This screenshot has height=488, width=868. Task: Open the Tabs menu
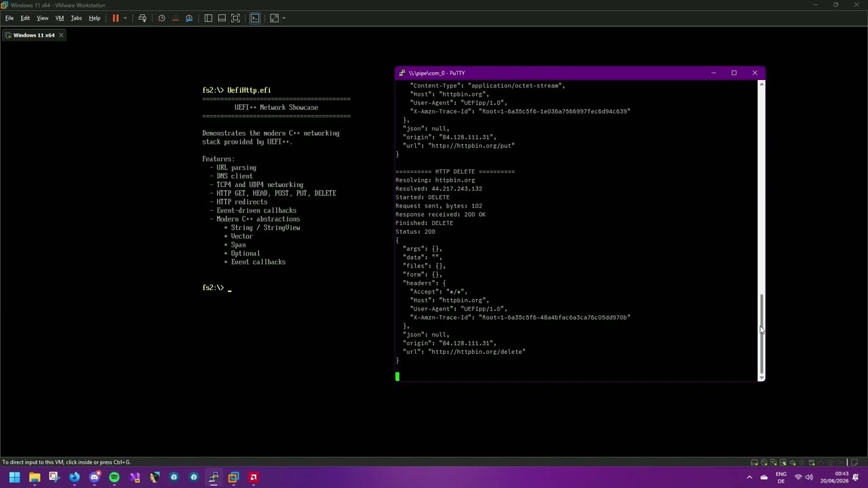76,18
